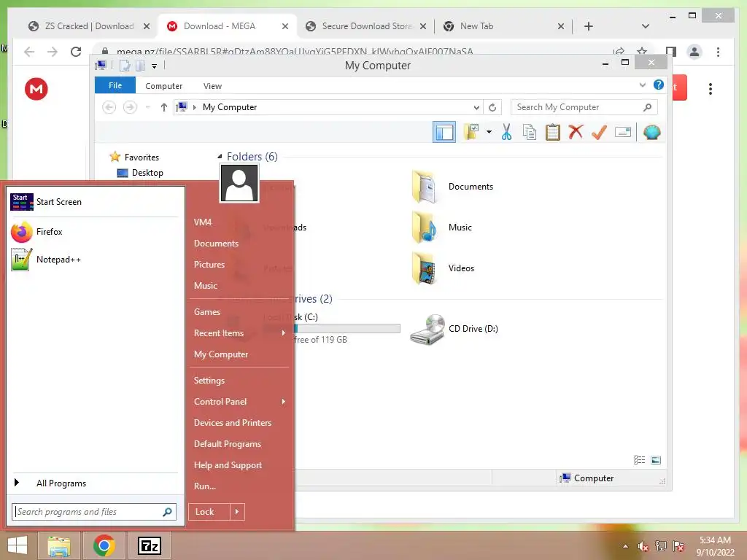Click the Search programs and files box
The height and width of the screenshot is (560, 747).
tap(94, 512)
